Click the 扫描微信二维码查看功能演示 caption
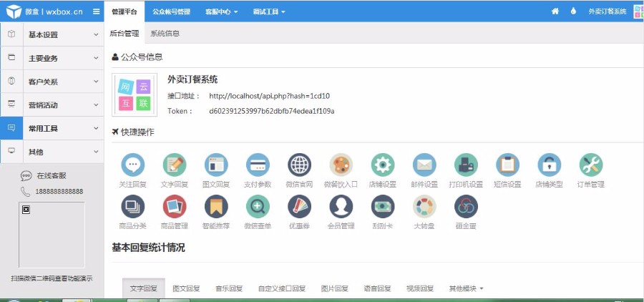The width and height of the screenshot is (644, 302). pos(52,278)
